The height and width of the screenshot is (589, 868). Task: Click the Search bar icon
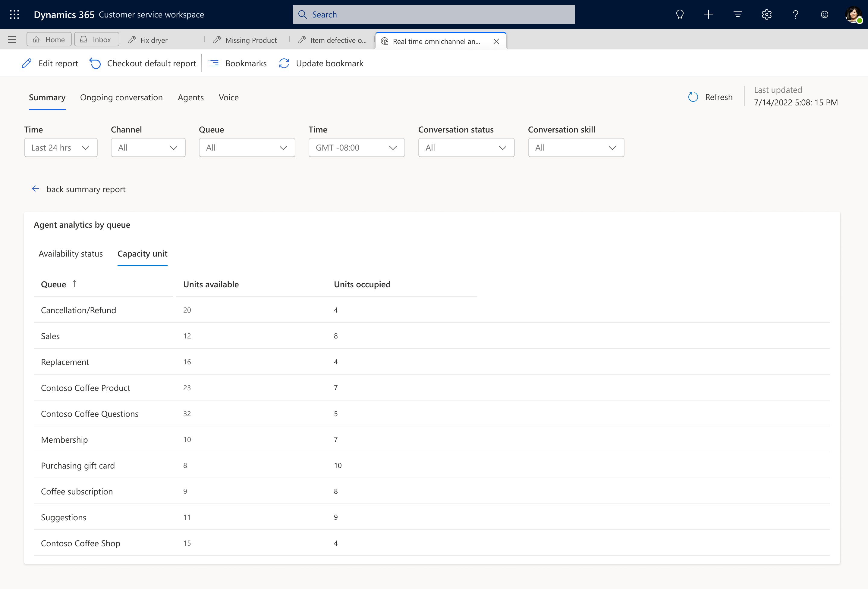tap(303, 14)
